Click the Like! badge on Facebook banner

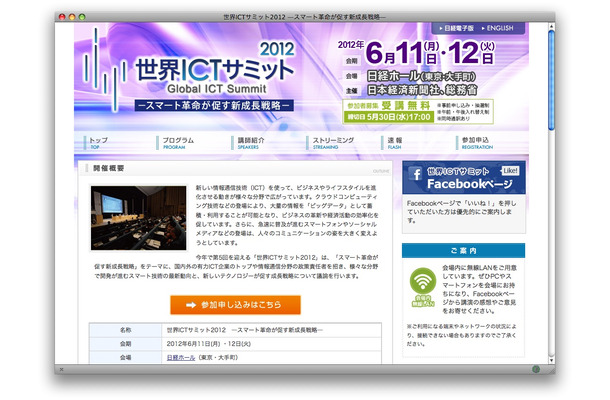pos(510,170)
